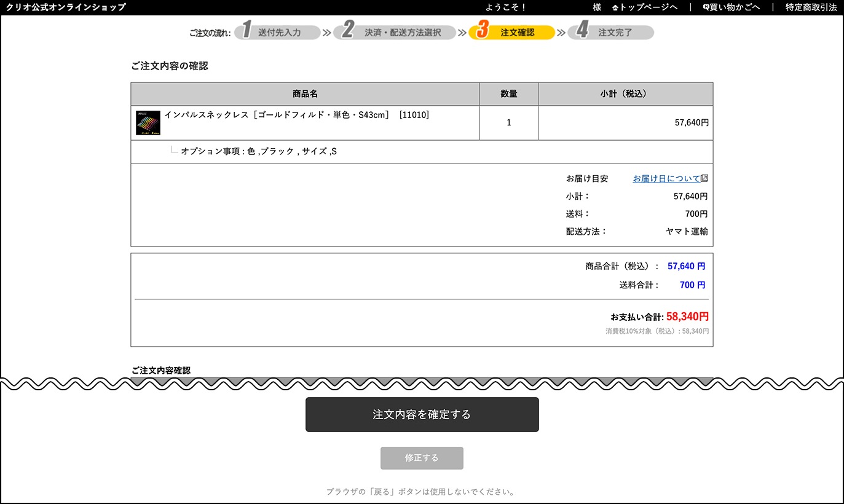
Task: Click the インパルスネックレス product name
Action: point(296,115)
